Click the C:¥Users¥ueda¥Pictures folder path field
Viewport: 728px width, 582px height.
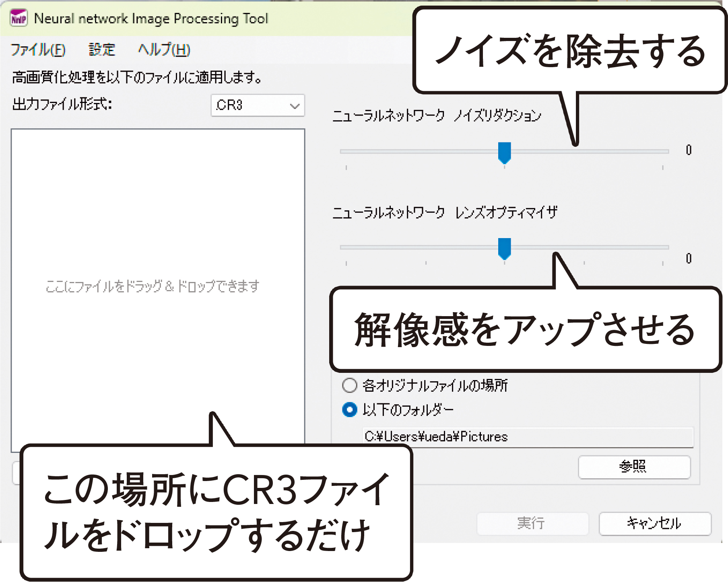click(528, 437)
